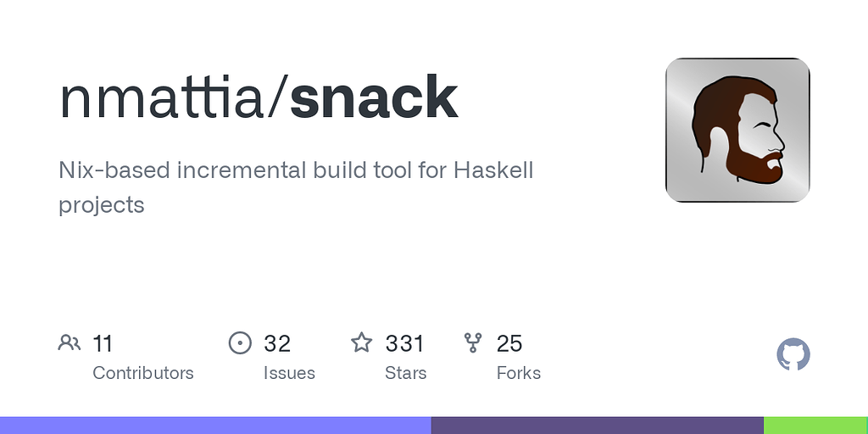Screen dimensions: 868x434
Task: Click the forks branch icon
Action: point(473,342)
